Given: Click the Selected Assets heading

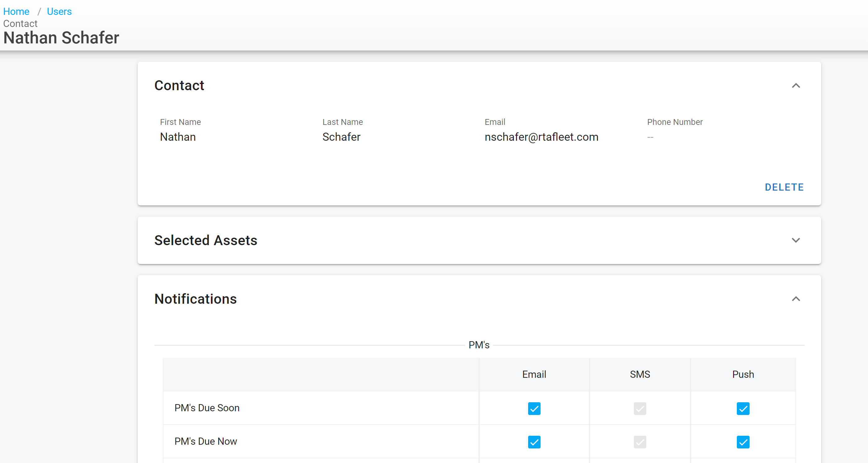Looking at the screenshot, I should (206, 240).
